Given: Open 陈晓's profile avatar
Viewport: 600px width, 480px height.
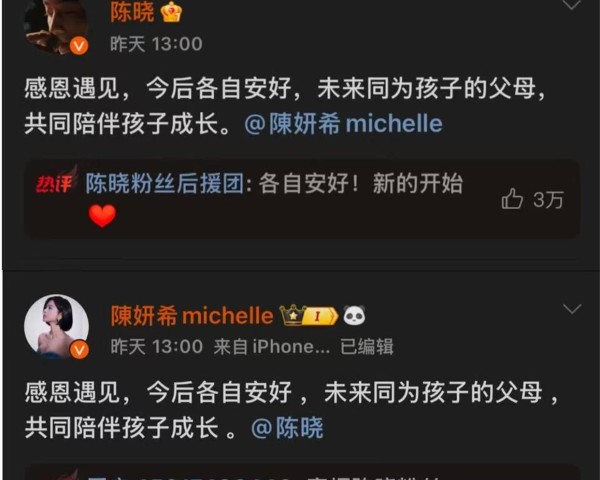Looking at the screenshot, I should [56, 26].
